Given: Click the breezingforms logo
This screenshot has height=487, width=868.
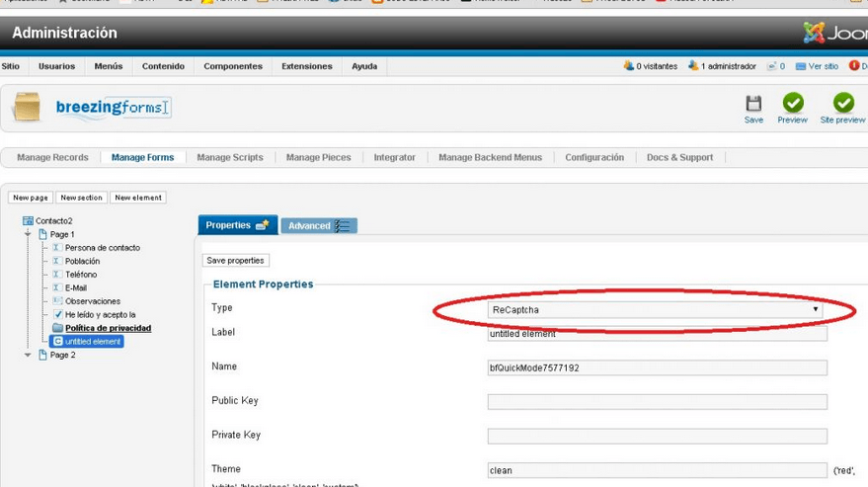Looking at the screenshot, I should click(113, 107).
